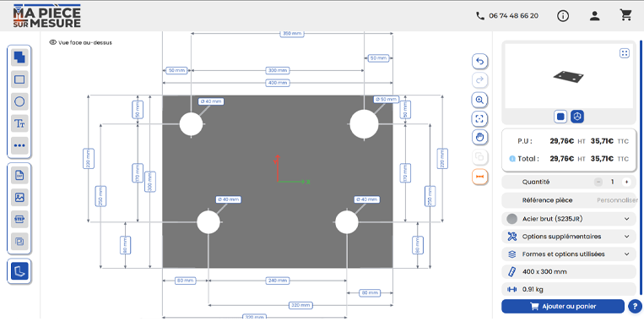Click the expand preview grid icon
This screenshot has width=644, height=322.
(x=625, y=53)
